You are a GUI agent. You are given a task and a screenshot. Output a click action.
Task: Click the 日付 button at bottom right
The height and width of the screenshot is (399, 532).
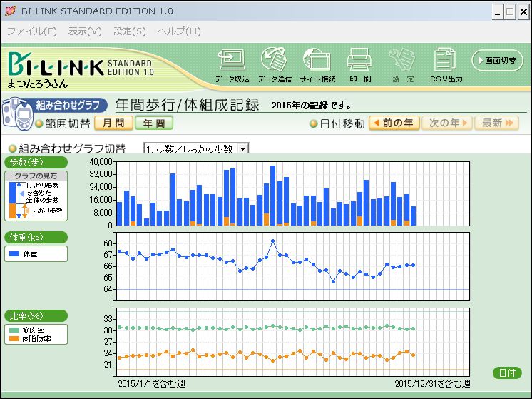[x=507, y=373]
